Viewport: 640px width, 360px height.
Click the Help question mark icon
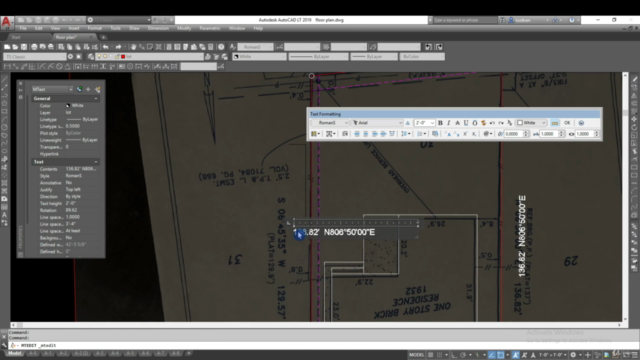(221, 47)
